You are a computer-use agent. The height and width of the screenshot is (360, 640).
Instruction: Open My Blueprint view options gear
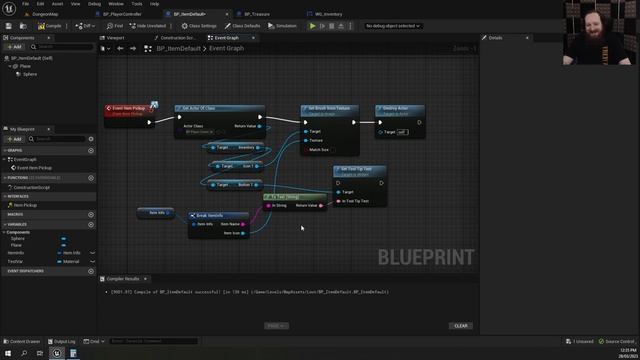(91, 139)
